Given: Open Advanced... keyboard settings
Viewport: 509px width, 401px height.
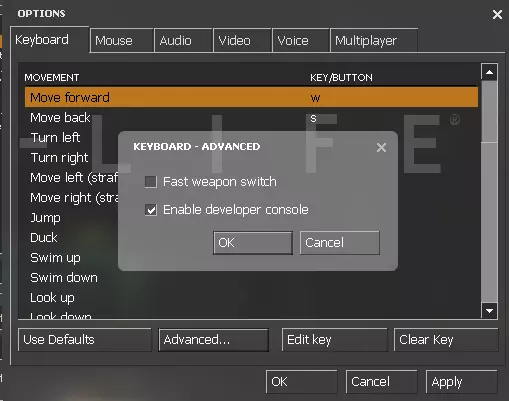Looking at the screenshot, I should (214, 340).
